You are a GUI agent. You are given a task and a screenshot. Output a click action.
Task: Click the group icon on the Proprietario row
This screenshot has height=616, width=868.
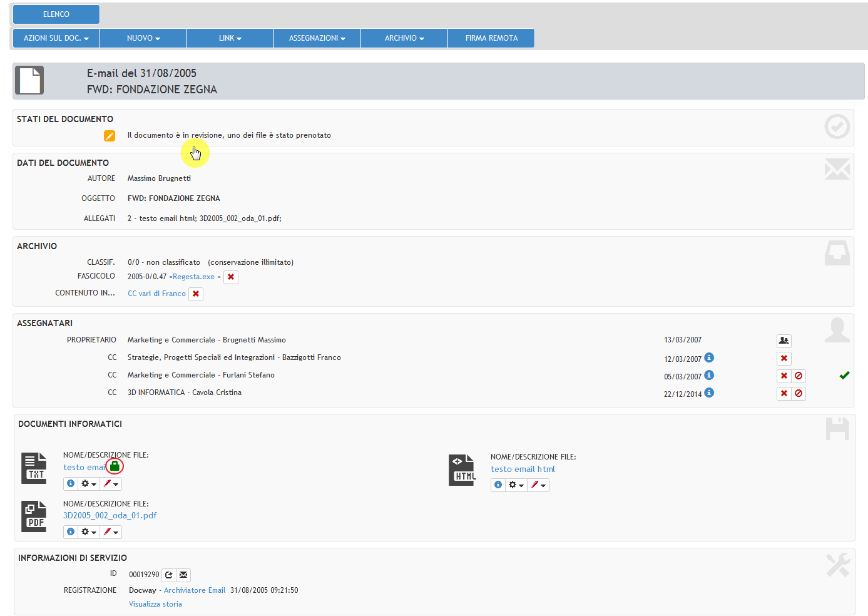(x=784, y=341)
